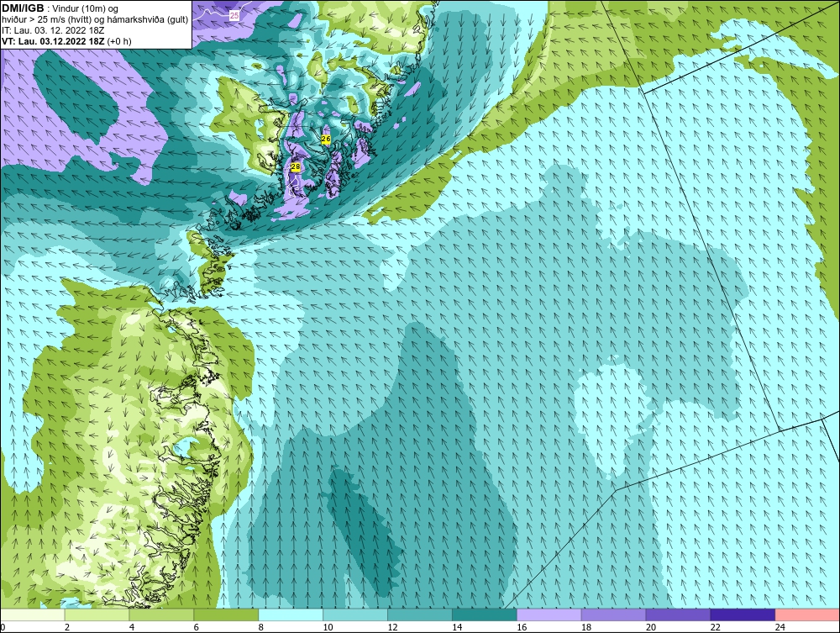
Task: Select the 6–8 m/s olive green legend swatch
Action: (x=226, y=615)
